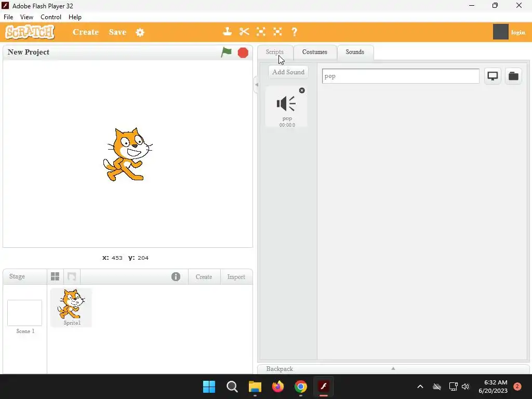Show hidden system tray icons
The height and width of the screenshot is (399, 532).
pos(420,387)
